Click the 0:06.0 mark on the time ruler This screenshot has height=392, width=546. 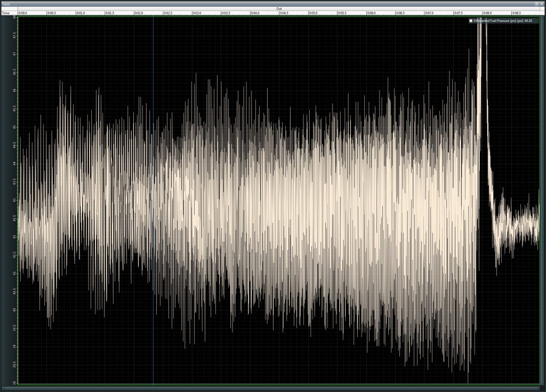[371, 13]
